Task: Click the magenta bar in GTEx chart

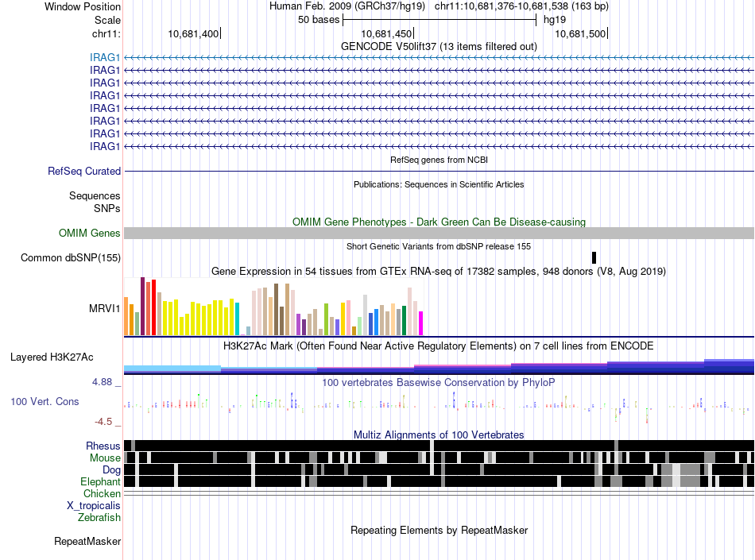Action: tap(421, 323)
